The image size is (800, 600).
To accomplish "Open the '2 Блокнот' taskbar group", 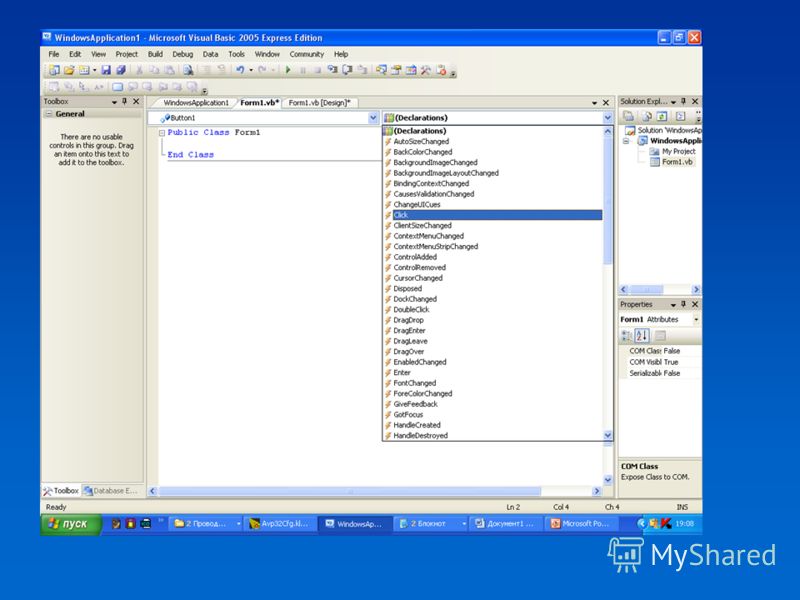I will [431, 523].
